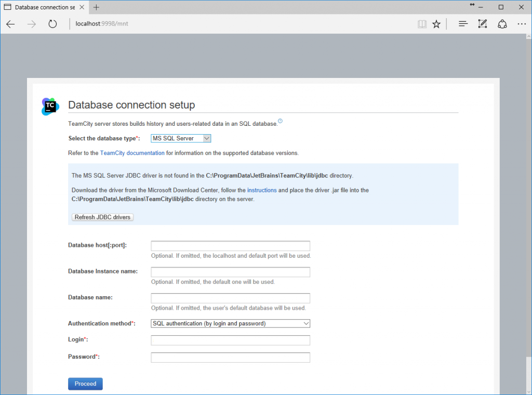The width and height of the screenshot is (532, 395).
Task: Click the Password label
Action: point(84,357)
